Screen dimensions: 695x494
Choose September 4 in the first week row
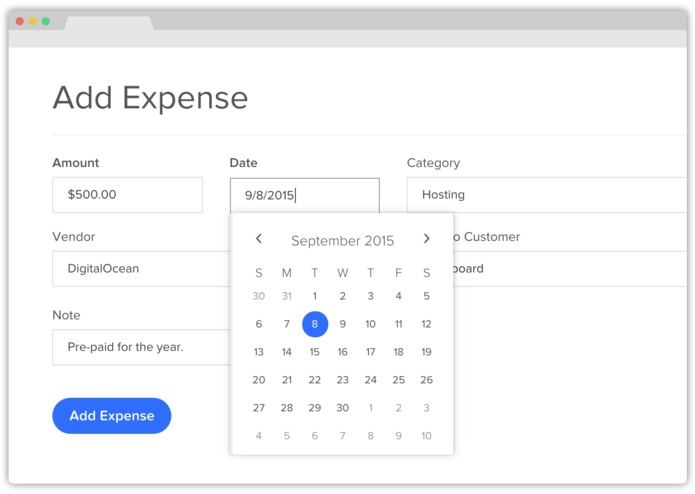(398, 296)
